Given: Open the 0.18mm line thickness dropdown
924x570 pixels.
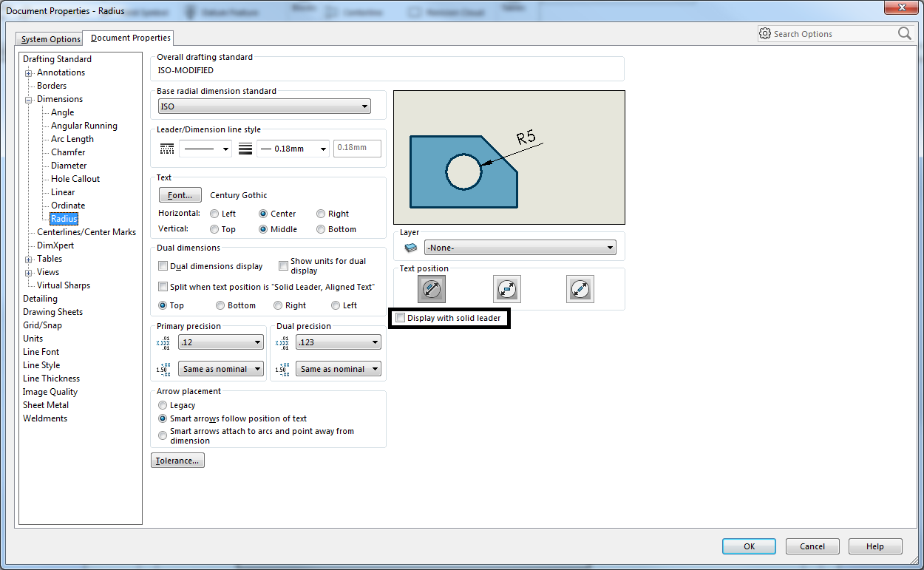Looking at the screenshot, I should (293, 149).
